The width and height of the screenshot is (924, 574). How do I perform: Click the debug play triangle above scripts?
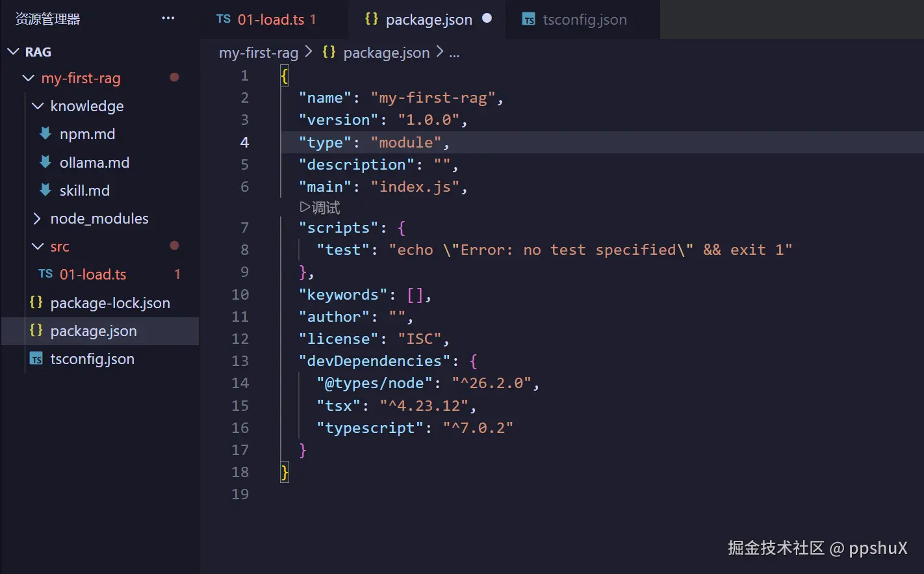click(305, 207)
